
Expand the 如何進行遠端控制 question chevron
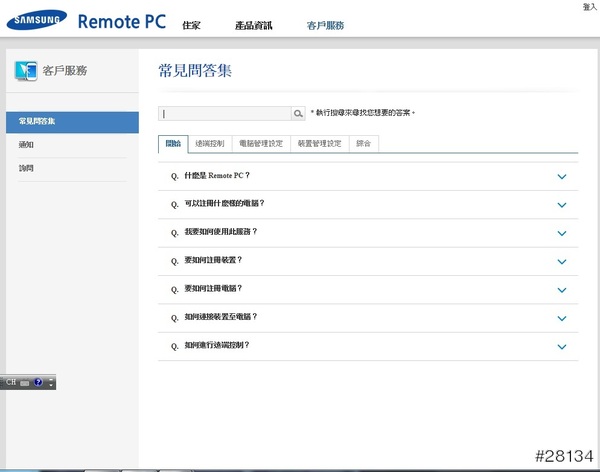(561, 346)
